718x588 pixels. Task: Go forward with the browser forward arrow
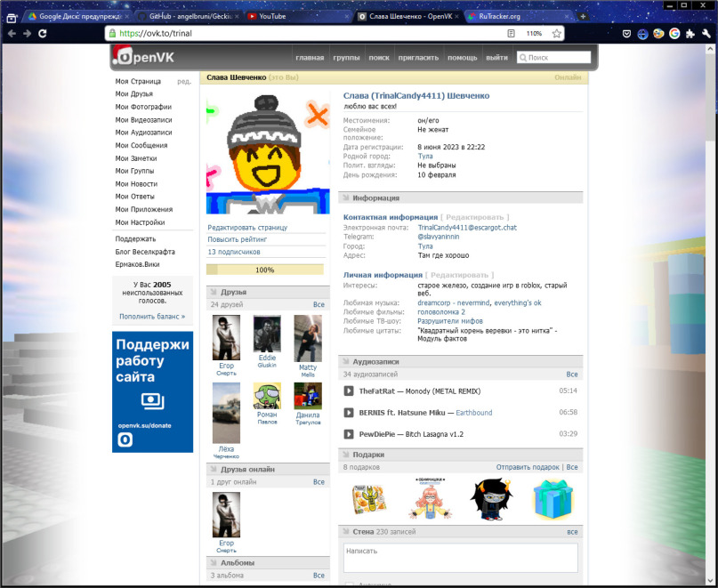click(x=28, y=34)
